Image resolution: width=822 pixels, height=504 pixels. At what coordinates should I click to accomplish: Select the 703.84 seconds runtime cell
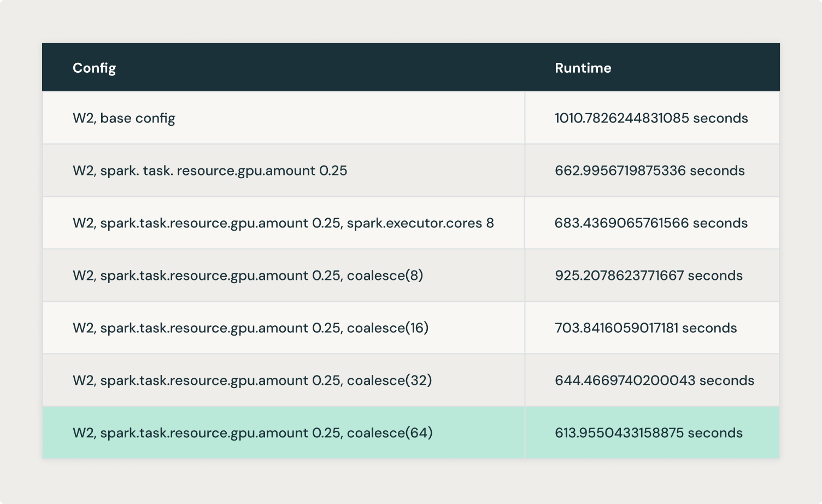pos(645,328)
